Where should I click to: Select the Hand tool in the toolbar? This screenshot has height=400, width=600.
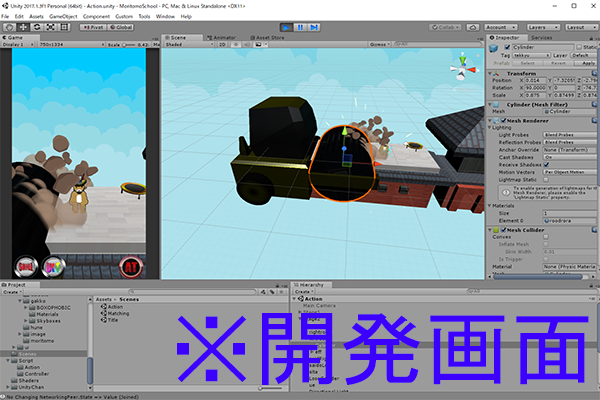coord(8,28)
